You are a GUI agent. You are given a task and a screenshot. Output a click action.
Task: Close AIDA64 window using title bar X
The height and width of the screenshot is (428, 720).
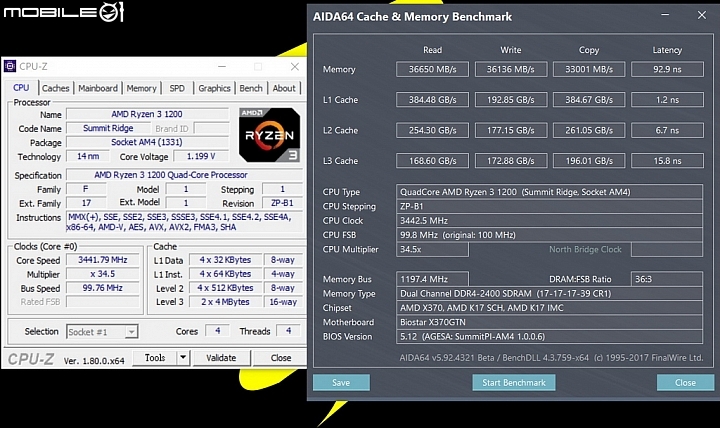702,15
